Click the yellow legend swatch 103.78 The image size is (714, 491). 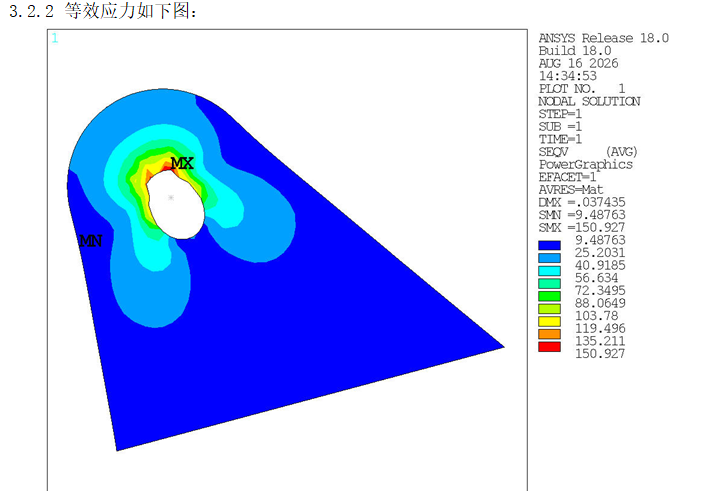click(549, 322)
